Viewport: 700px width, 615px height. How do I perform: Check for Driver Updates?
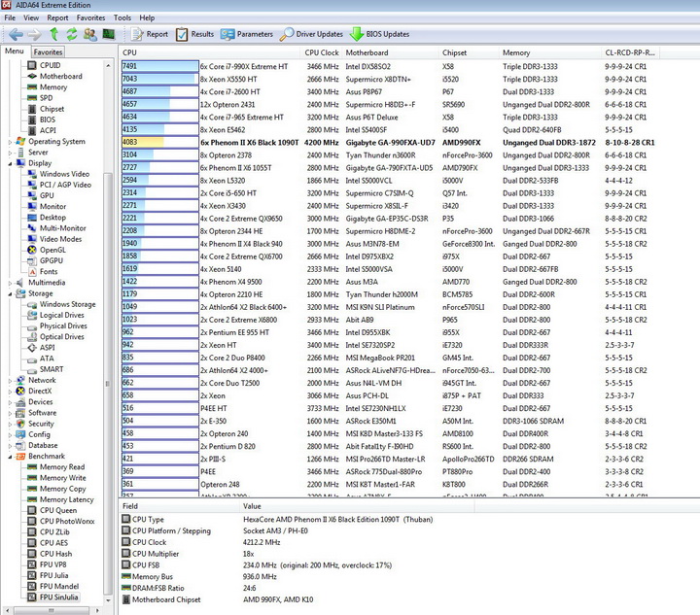coord(311,34)
